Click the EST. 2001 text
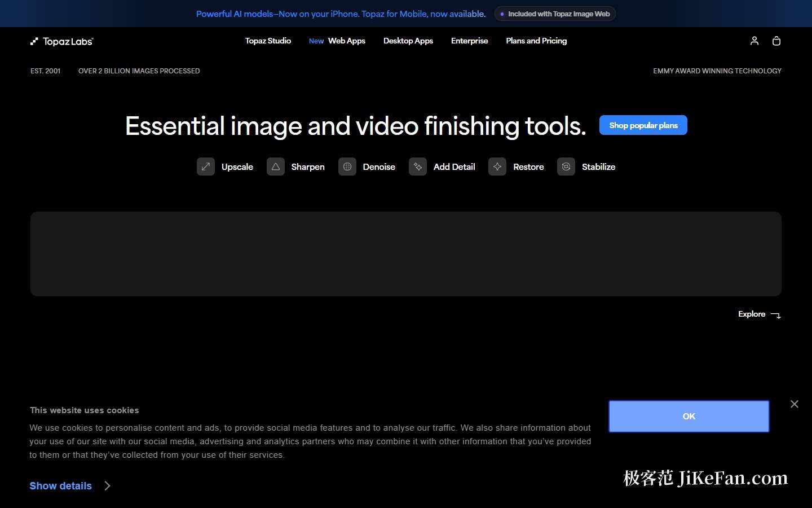 tap(45, 71)
